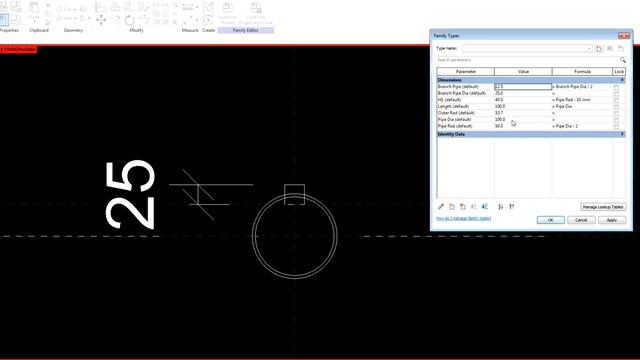Click the Formula column header
The image size is (640, 360).
(x=582, y=72)
